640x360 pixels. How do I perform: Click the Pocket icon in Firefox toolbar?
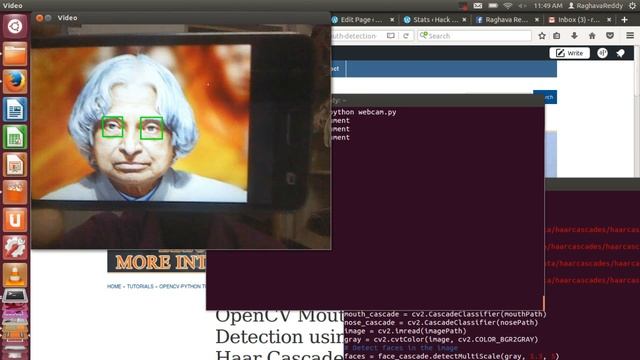[x=610, y=36]
